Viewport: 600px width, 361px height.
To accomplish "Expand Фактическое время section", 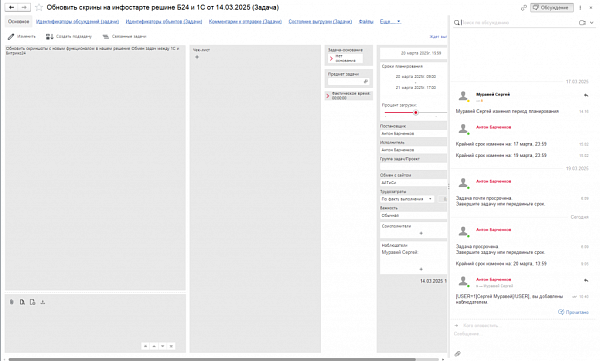I will tap(328, 96).
